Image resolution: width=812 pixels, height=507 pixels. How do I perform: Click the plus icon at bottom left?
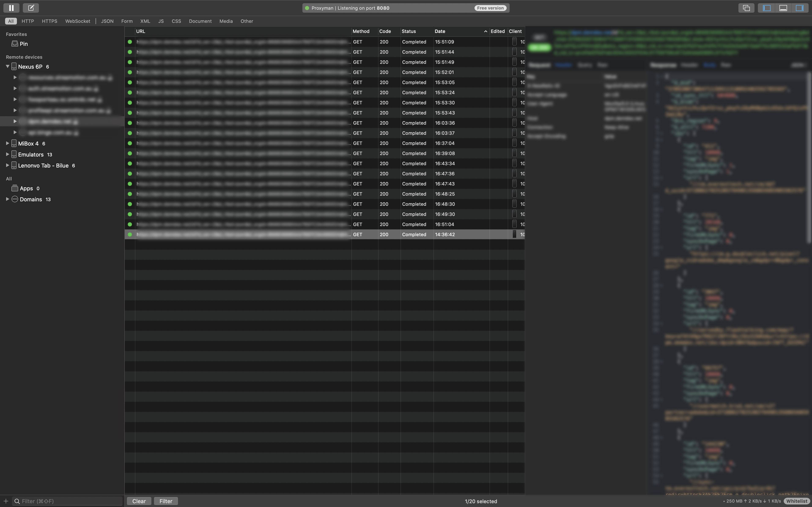click(x=6, y=501)
